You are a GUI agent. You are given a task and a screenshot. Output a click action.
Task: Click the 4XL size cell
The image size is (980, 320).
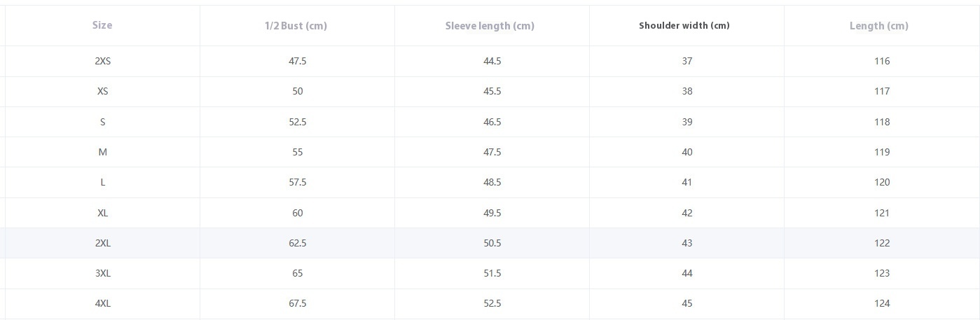point(103,303)
